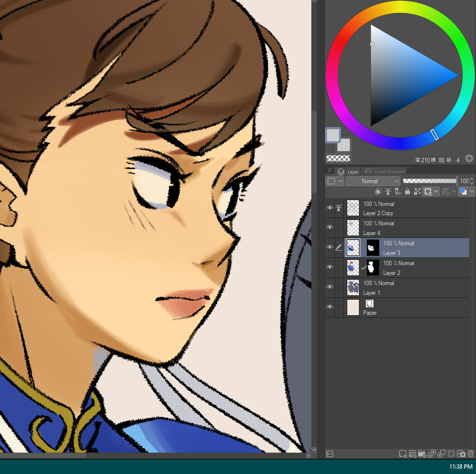
Task: Open the Normal blending mode dropdown
Action: pos(373,181)
